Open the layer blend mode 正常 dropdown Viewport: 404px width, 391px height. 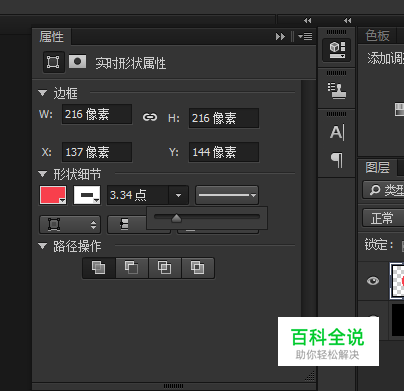click(383, 218)
